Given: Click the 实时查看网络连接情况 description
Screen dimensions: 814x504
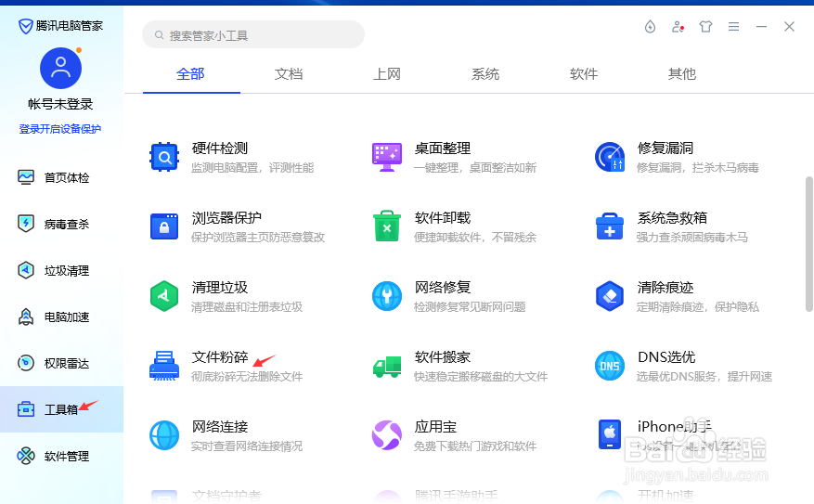Looking at the screenshot, I should [247, 446].
